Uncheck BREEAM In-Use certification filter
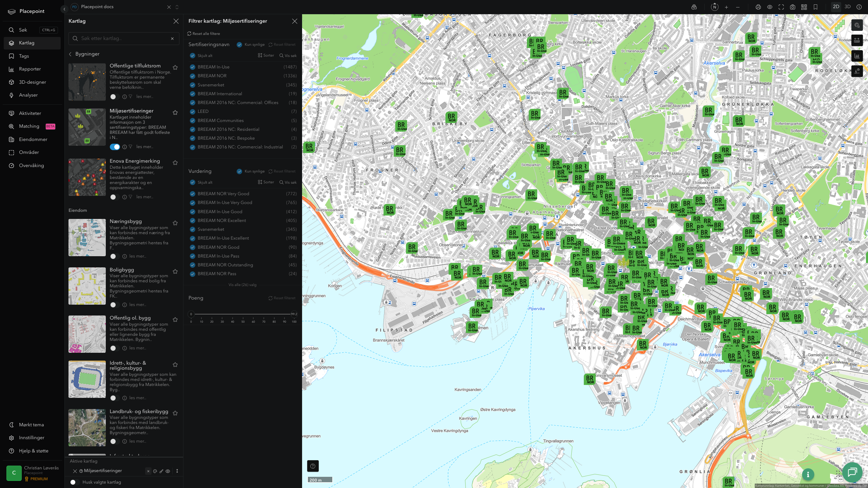The width and height of the screenshot is (868, 488). tap(193, 67)
